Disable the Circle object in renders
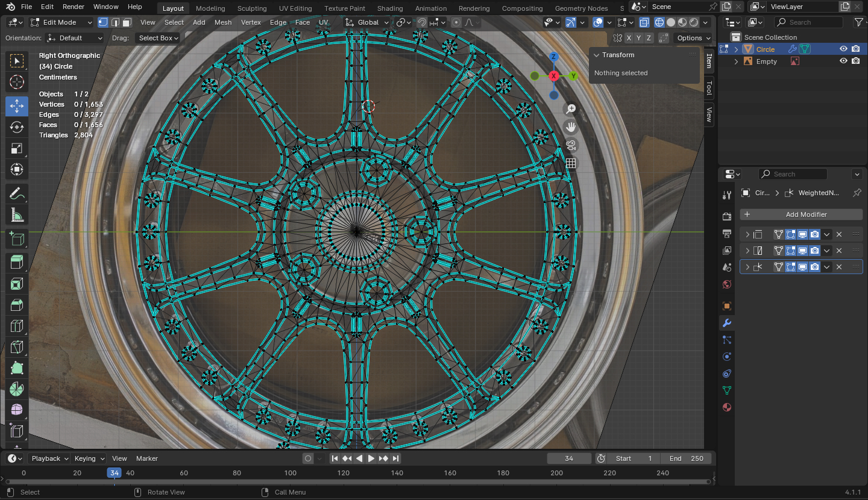 [856, 49]
